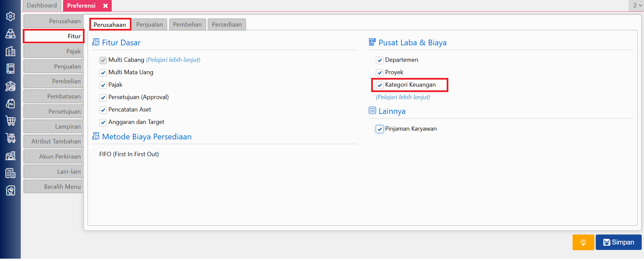Open Pelajari lebih lanjut link beside Multi Cabang
644x261 pixels.
[173, 60]
